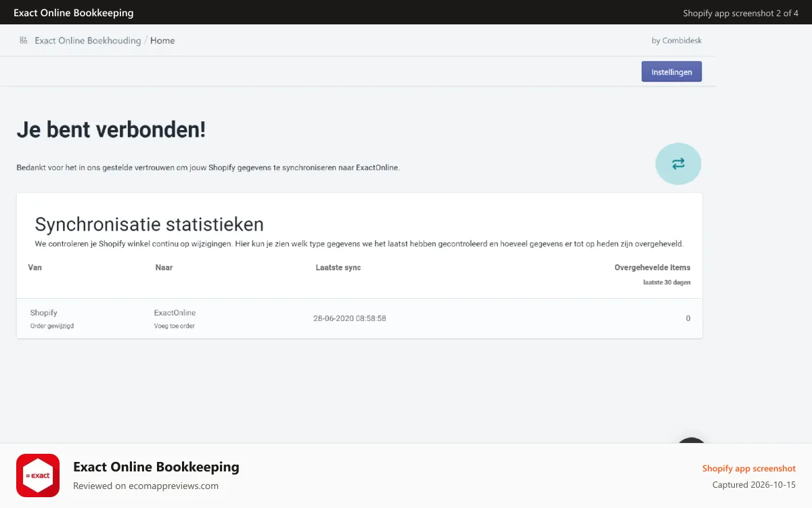Click 'Shopify app screenshot 2 of 4' text
The width and height of the screenshot is (812, 508).
point(740,13)
